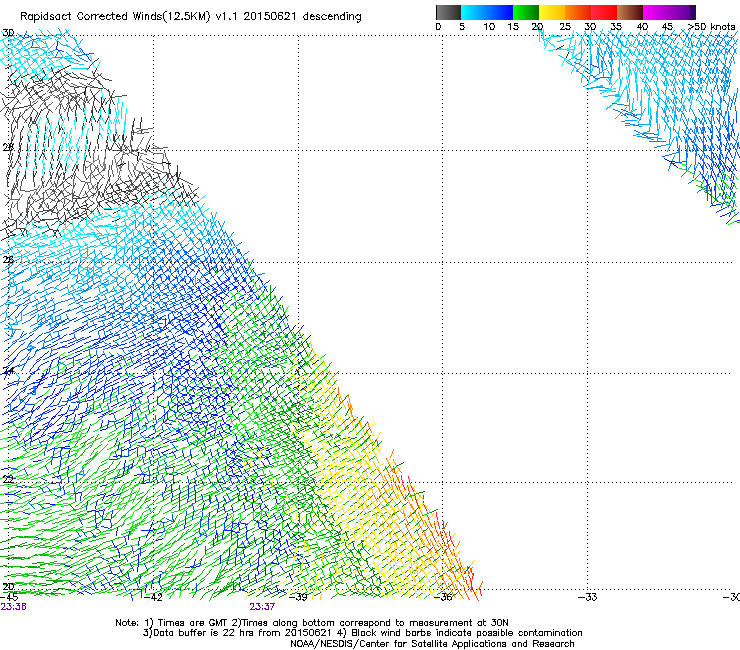Viewport: 740px width, 650px height.
Task: Click the longitude label '-39'
Action: (x=298, y=597)
